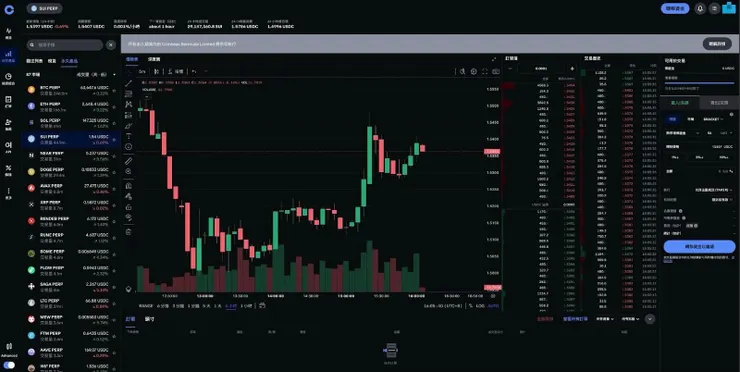Viewport: 740px width, 372px height.
Task: Open the emoji icons tool
Action: point(128,147)
